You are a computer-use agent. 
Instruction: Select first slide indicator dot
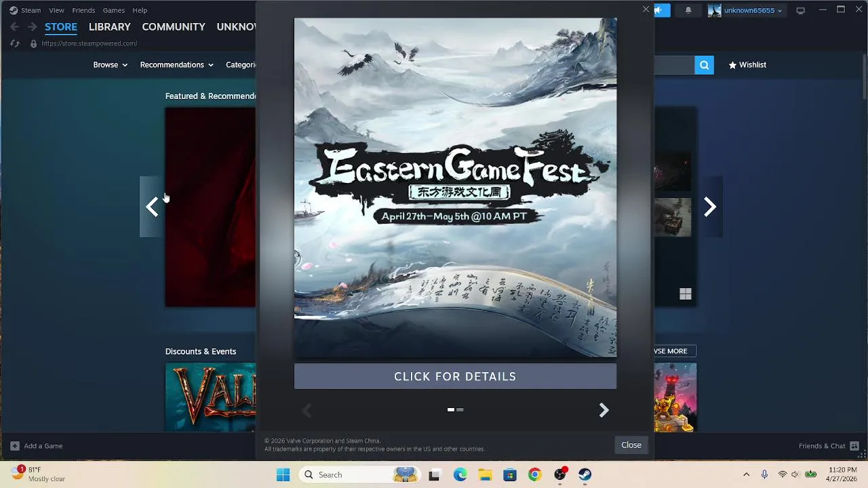[x=451, y=409]
